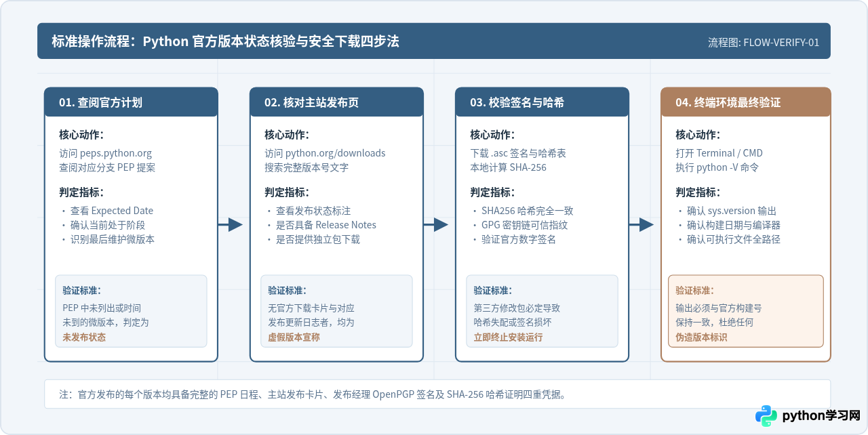Click the 核心动作 heading in card 04
Image resolution: width=868 pixels, height=435 pixels.
click(x=698, y=135)
